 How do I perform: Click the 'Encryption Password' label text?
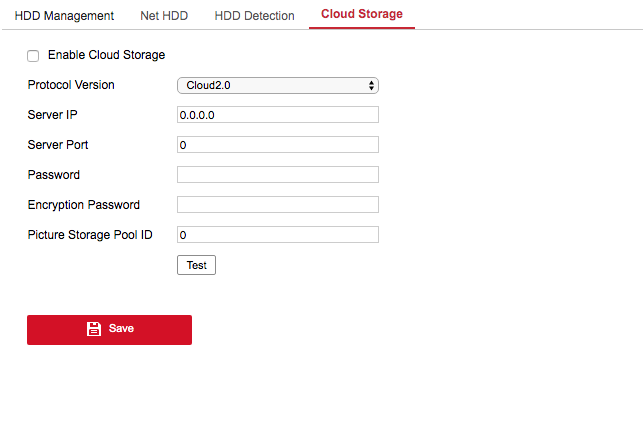(x=84, y=205)
